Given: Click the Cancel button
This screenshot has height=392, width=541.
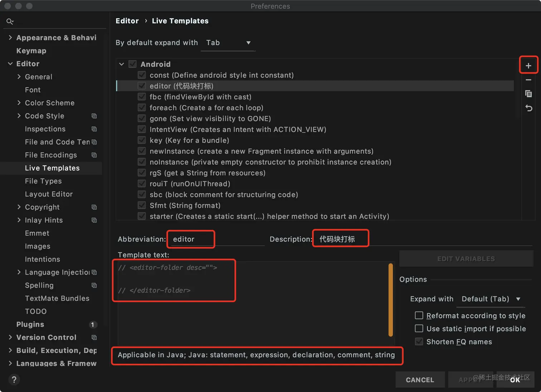Looking at the screenshot, I should [420, 380].
